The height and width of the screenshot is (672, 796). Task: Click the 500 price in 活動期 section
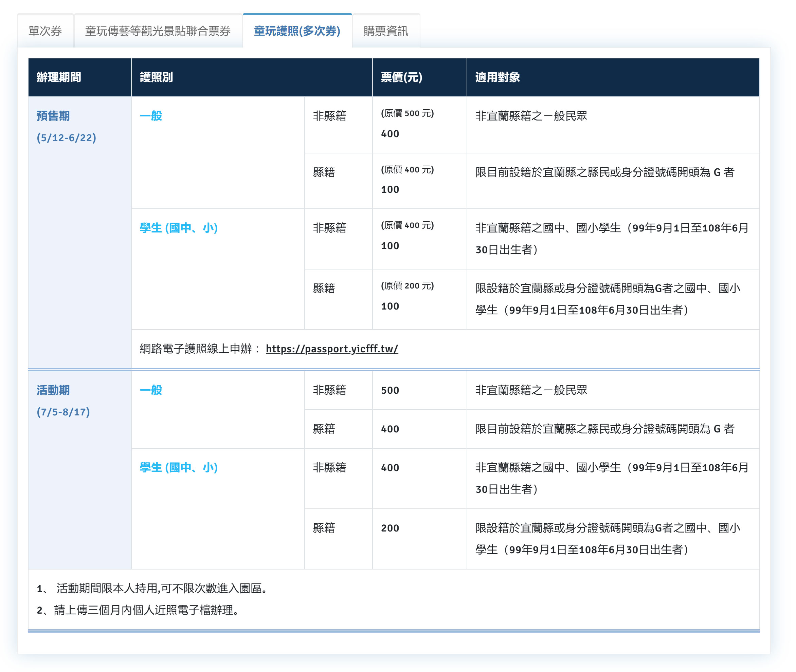coord(390,391)
